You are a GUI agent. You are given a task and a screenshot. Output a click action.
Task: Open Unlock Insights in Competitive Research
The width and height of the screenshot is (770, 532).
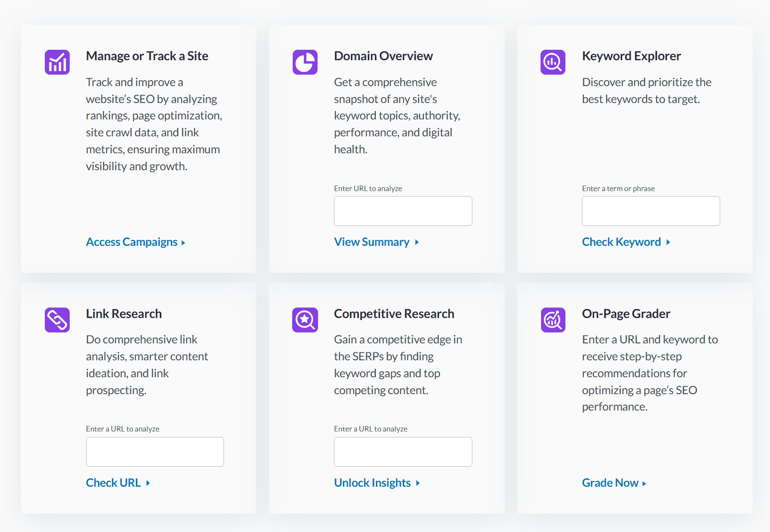tap(372, 482)
